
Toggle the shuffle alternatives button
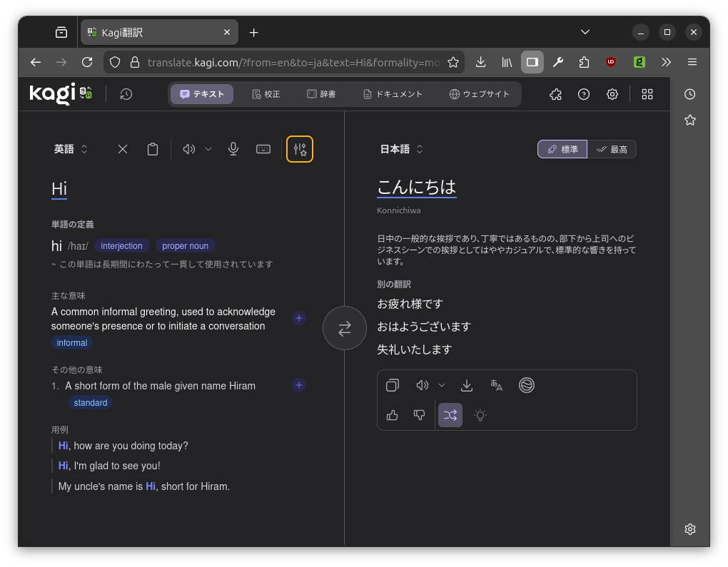[450, 415]
